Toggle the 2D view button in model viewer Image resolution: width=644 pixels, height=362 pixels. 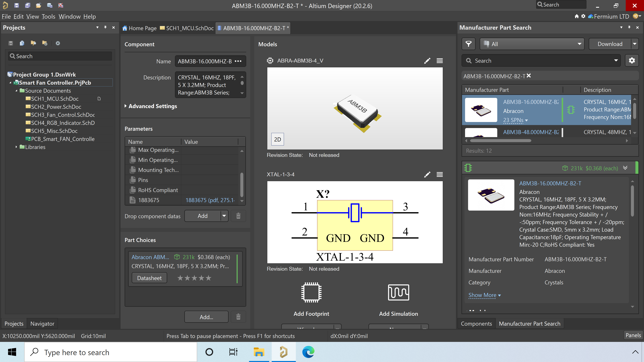[x=278, y=139]
